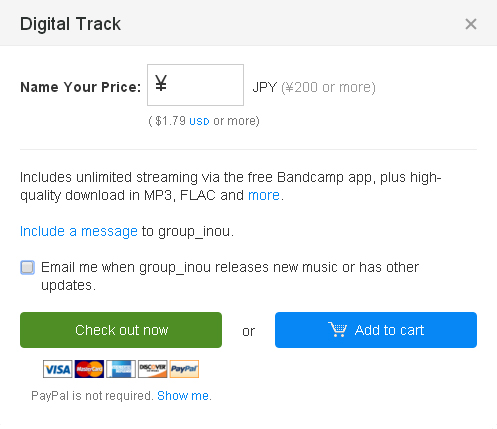Enable email updates from group_inou checkbox
497x429 pixels.
coord(27,267)
